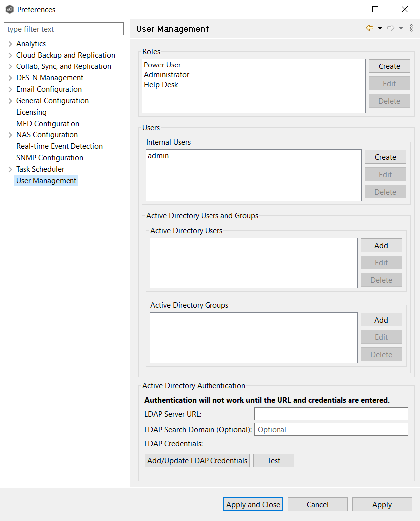Viewport: 420px width, 521px height.
Task: Select Licensing in the preferences tree
Action: coord(31,112)
